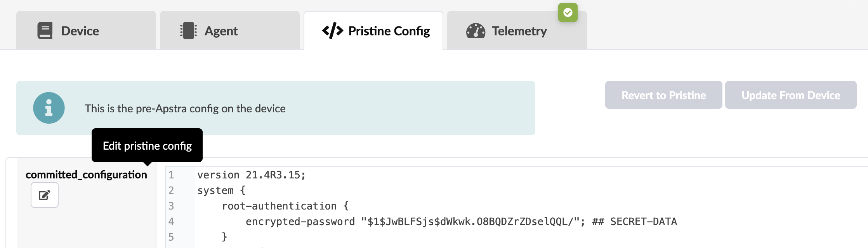Click the pre-Apstra config info message text
Image resolution: width=868 pixels, height=248 pixels.
coord(185,108)
